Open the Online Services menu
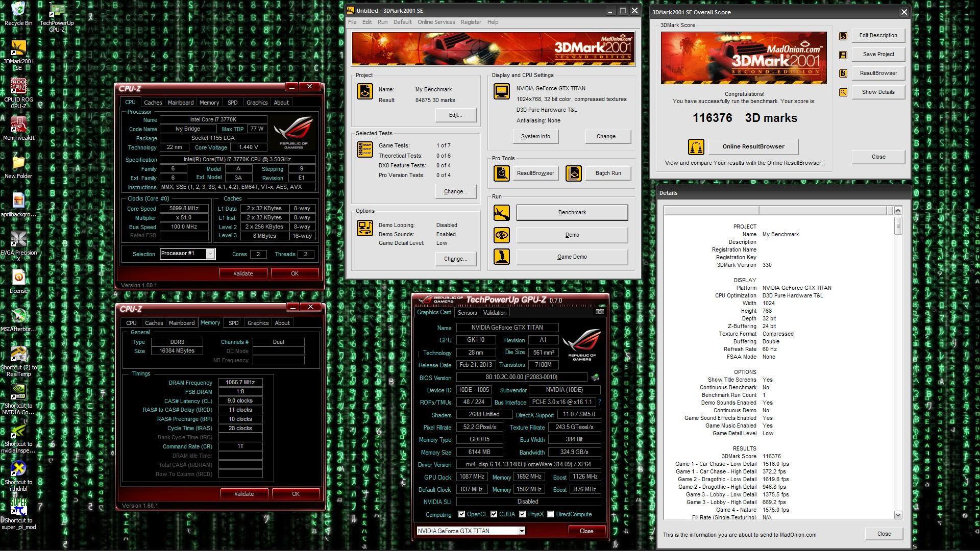The width and height of the screenshot is (980, 551). click(436, 22)
